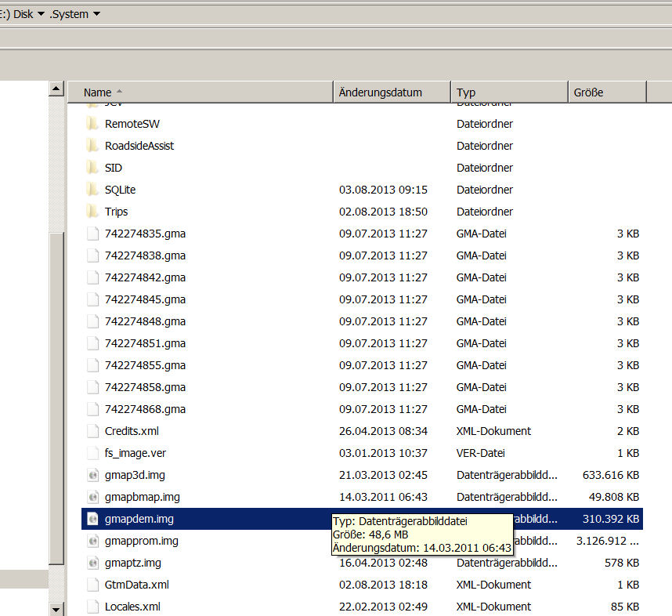Select the Trips folder icon
672x616 pixels.
pyautogui.click(x=92, y=212)
